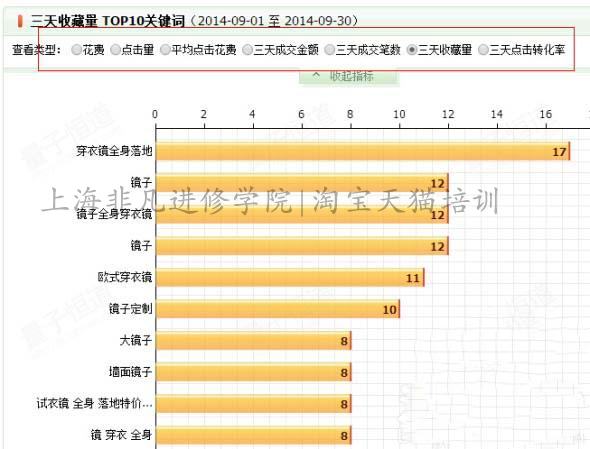Screen dimensions: 590x449
Task: Click the orange marker icon before the title
Action: pyautogui.click(x=20, y=21)
